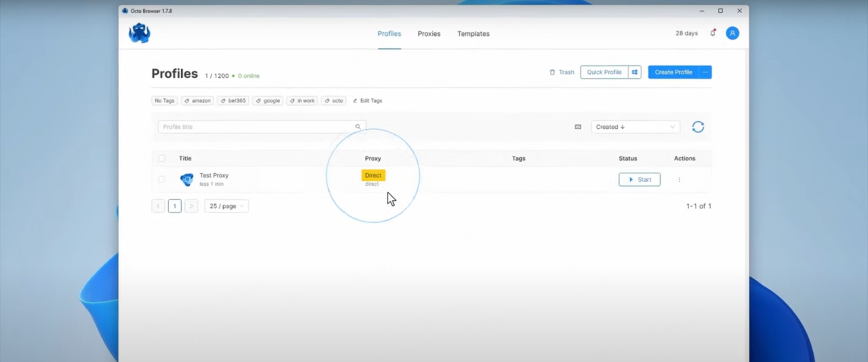868x362 pixels.
Task: Switch to the Proxies tab
Action: click(429, 34)
